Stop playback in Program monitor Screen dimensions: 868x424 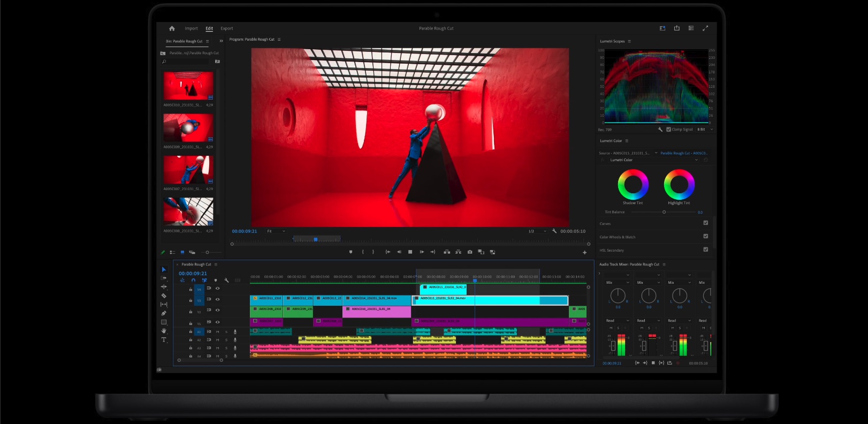(410, 252)
